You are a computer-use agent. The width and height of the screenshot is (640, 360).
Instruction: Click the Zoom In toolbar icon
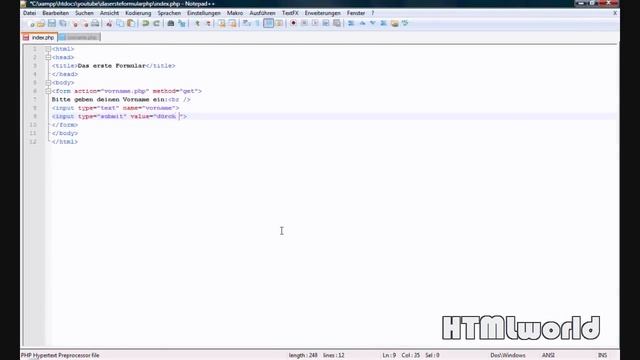click(x=197, y=24)
